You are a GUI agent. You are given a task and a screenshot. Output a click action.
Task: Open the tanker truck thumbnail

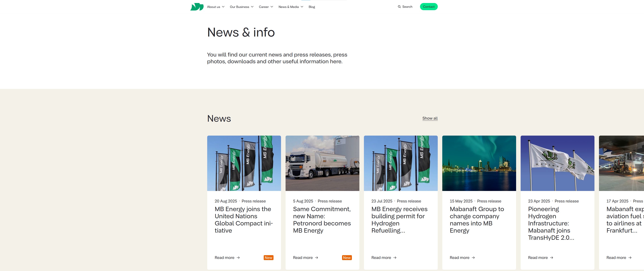(322, 163)
